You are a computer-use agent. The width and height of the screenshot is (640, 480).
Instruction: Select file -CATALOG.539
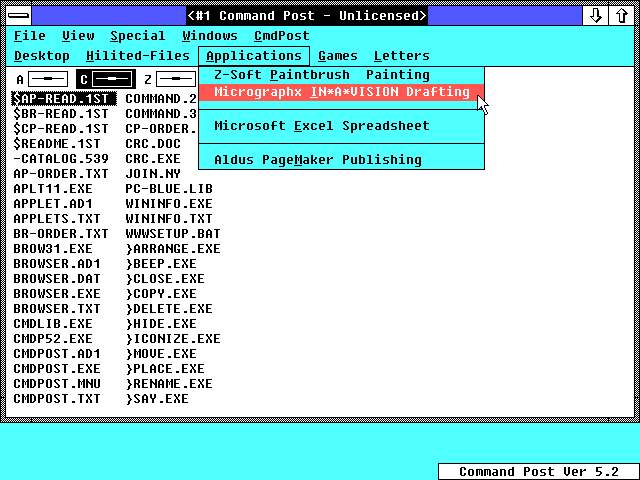[x=61, y=158]
